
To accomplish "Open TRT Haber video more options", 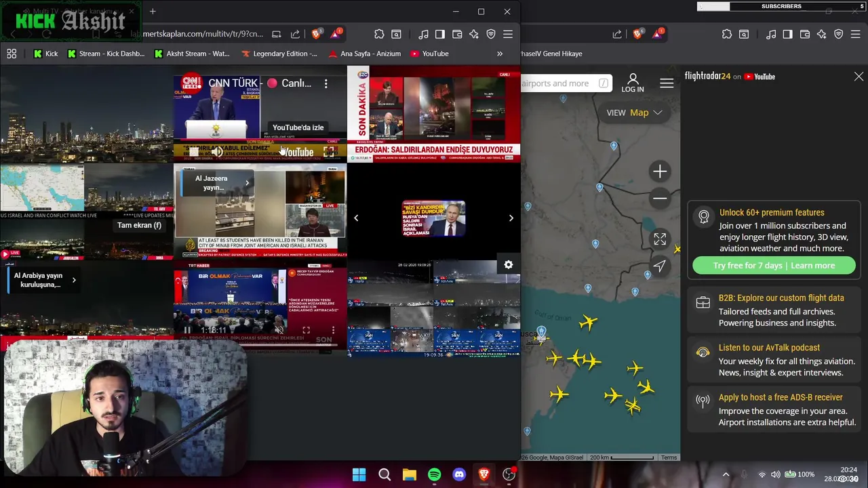I will tap(333, 330).
